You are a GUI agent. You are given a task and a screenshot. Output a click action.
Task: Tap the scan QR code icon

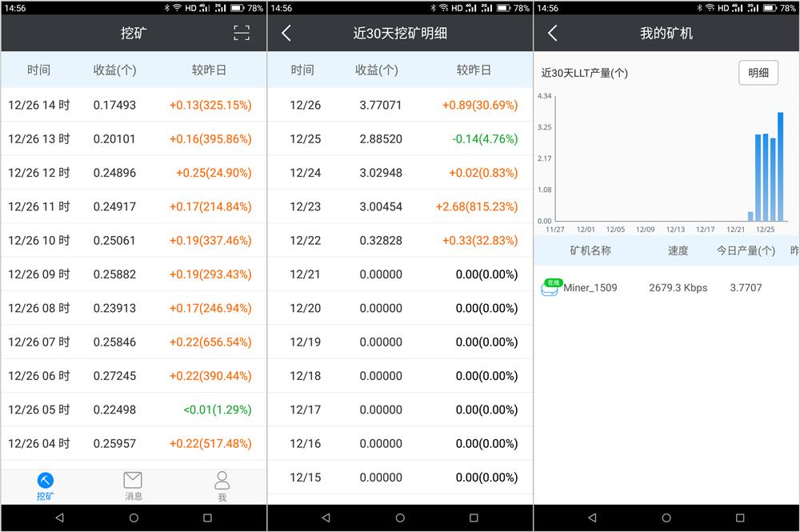click(242, 33)
